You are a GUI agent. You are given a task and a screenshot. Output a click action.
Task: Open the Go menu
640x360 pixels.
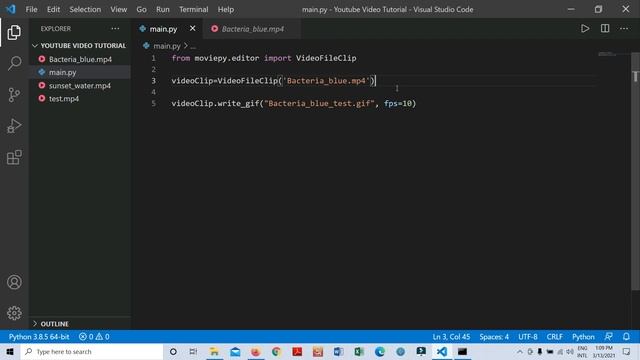coord(141,9)
